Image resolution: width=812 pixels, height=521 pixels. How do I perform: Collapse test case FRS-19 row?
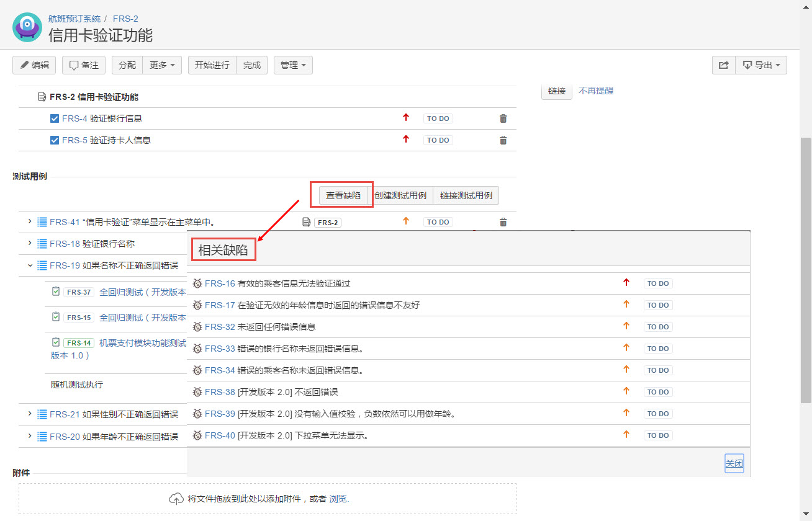[29, 265]
